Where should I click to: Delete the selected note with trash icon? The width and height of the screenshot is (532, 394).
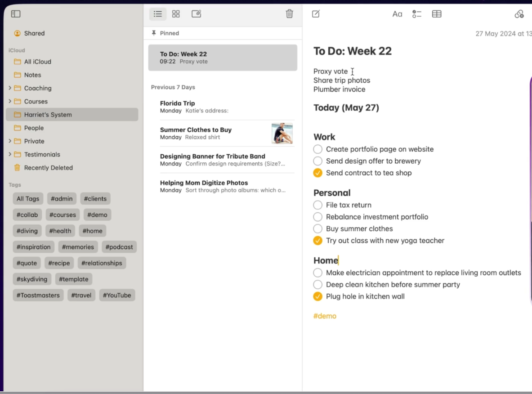pyautogui.click(x=290, y=14)
